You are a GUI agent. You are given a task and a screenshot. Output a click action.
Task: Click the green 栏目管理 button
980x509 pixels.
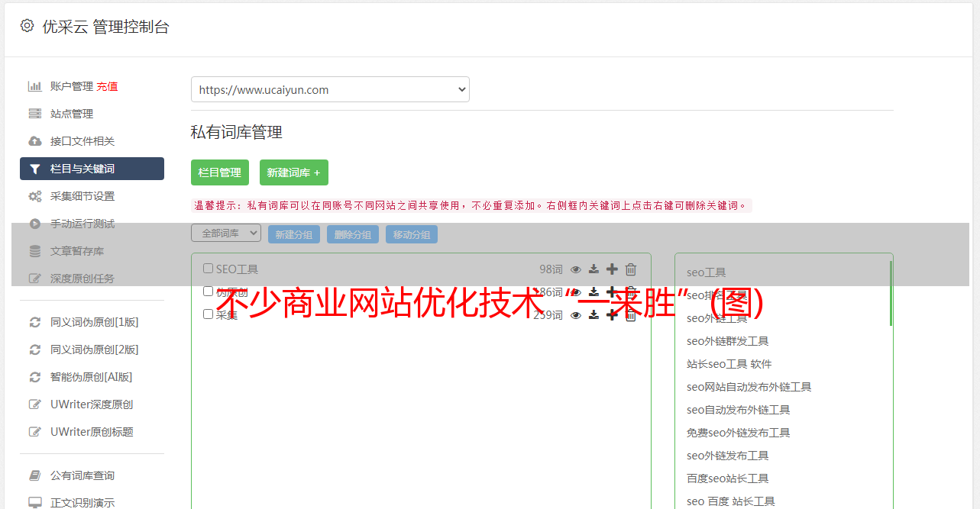click(x=220, y=172)
